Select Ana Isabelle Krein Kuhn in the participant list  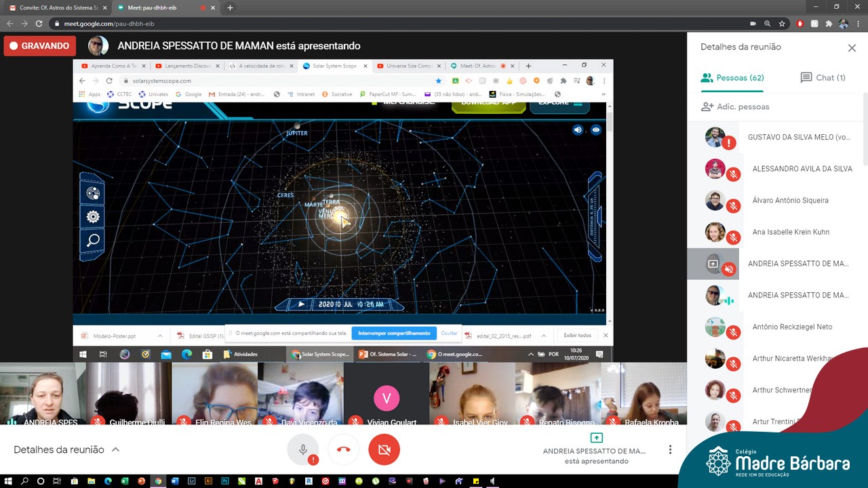pyautogui.click(x=790, y=232)
